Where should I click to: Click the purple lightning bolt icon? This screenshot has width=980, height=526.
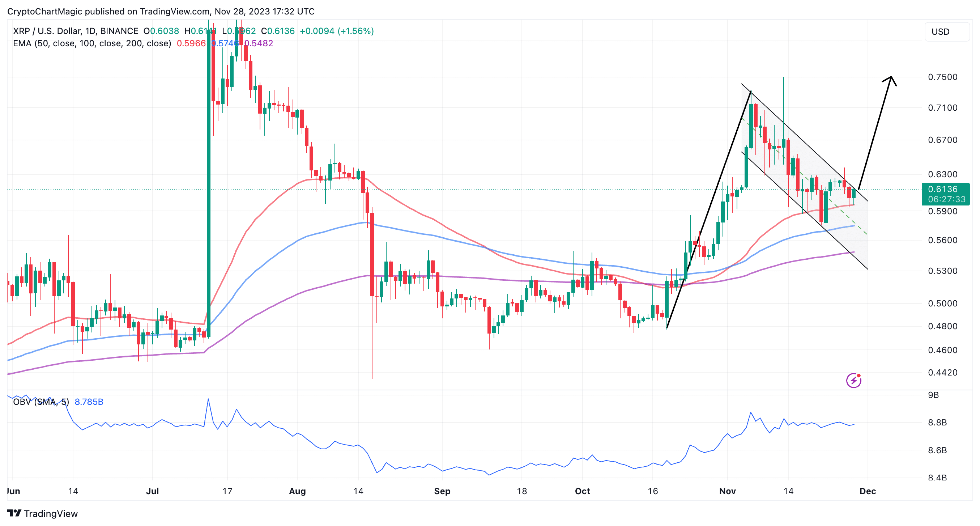853,380
